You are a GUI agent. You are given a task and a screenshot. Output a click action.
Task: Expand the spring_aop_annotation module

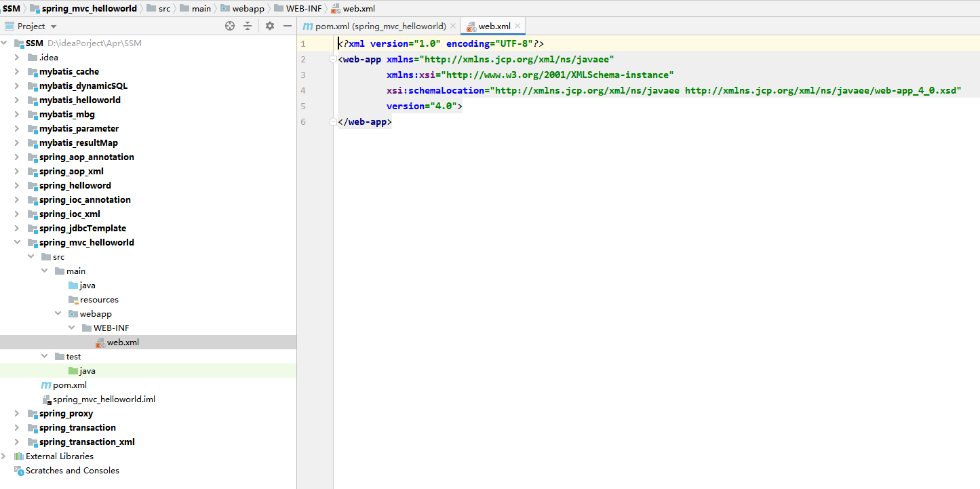18,157
